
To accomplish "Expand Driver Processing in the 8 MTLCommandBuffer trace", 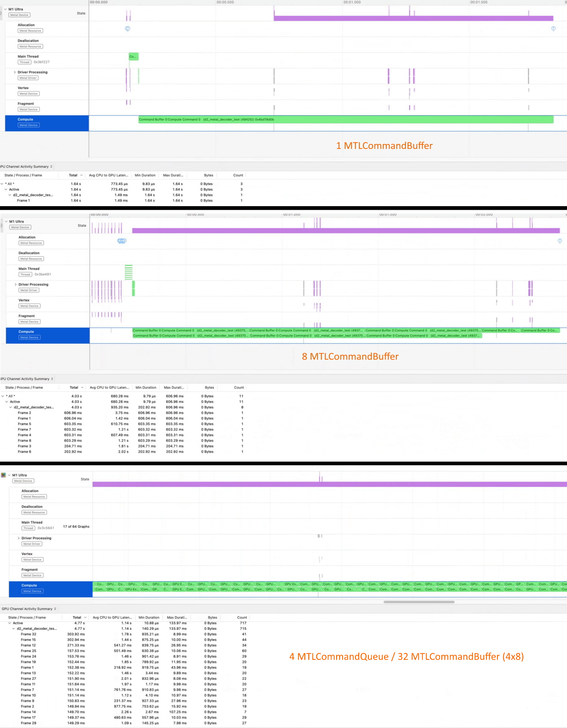I will (15, 284).
